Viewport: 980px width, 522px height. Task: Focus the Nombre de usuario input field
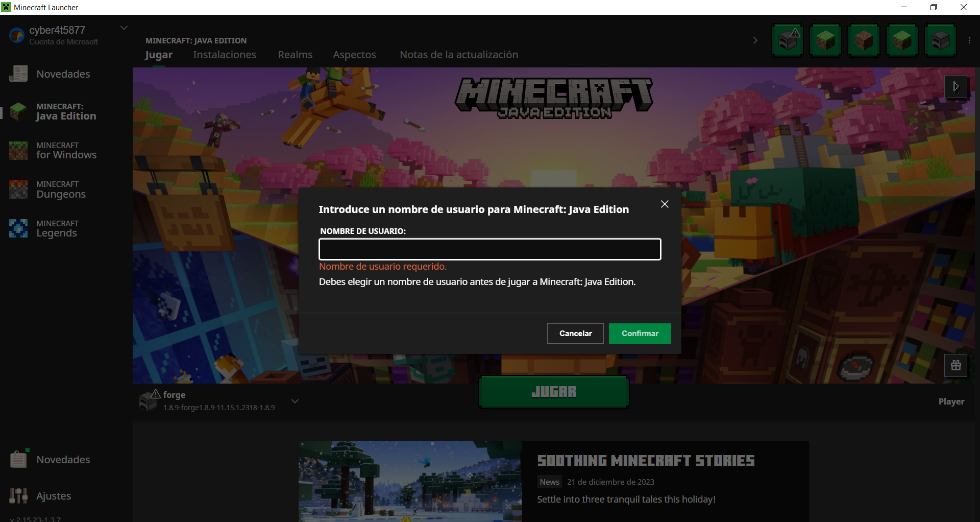[490, 249]
